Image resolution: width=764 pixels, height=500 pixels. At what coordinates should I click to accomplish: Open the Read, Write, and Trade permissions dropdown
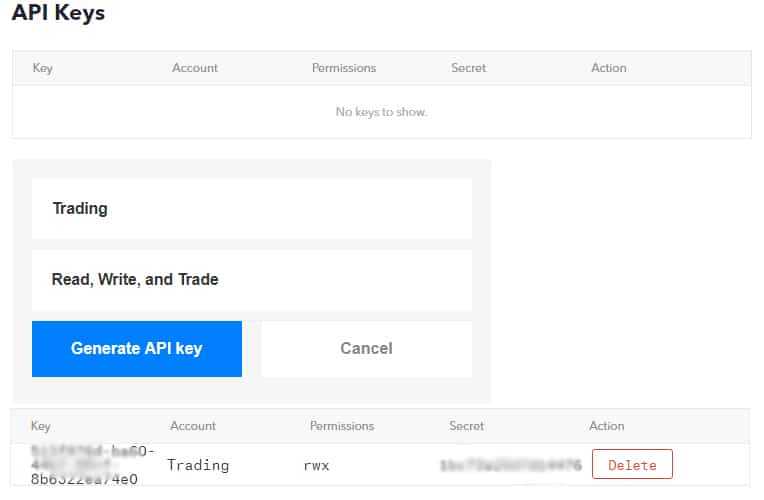[x=252, y=280]
